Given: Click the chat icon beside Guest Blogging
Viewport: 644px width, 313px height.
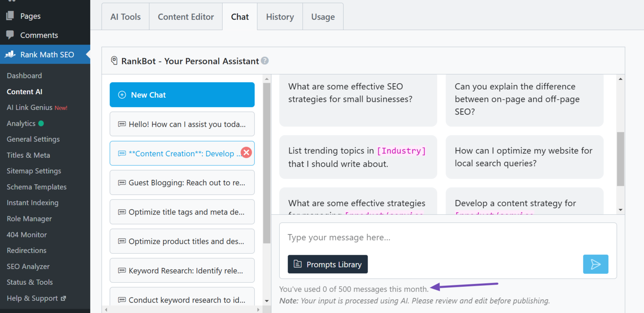Looking at the screenshot, I should (x=122, y=182).
